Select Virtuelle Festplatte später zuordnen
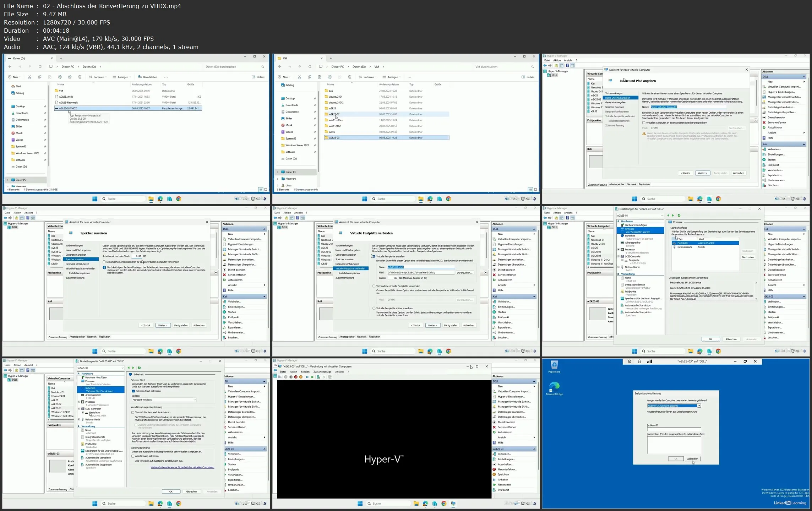 click(374, 308)
